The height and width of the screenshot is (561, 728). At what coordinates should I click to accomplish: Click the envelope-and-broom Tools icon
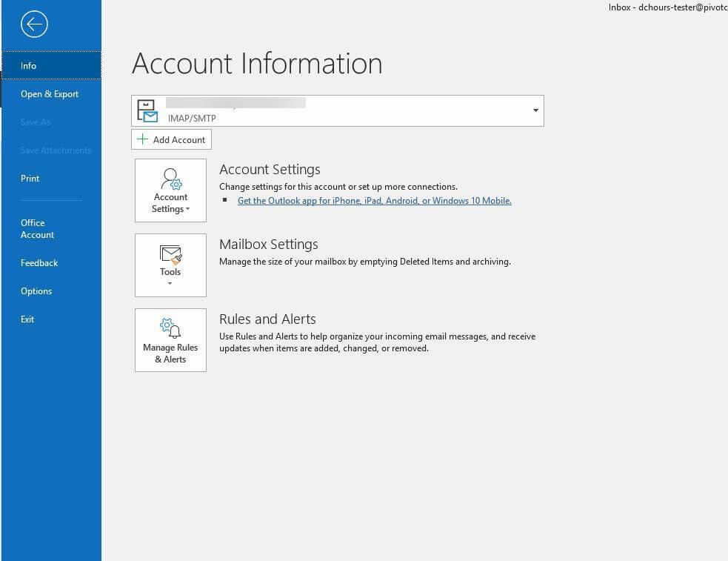170,254
